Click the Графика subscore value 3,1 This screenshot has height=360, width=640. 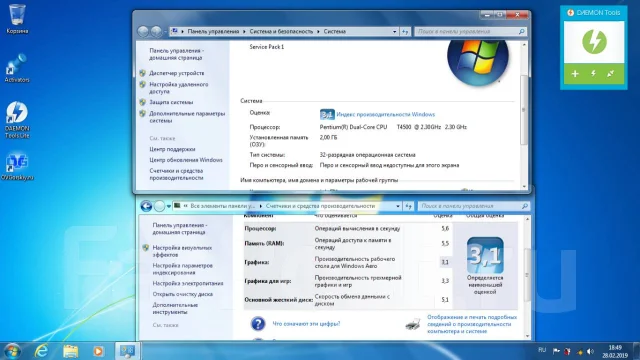point(445,262)
